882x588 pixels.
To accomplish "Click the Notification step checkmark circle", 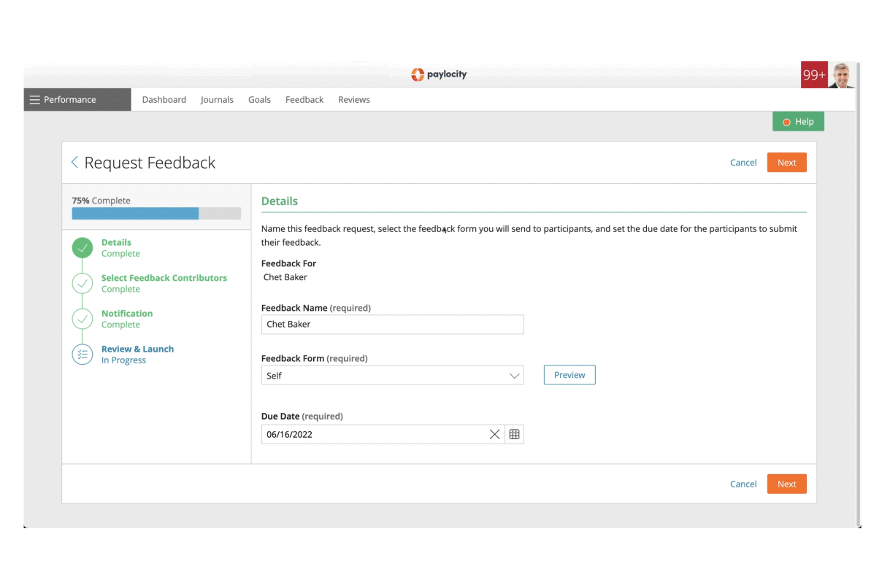I will click(83, 319).
